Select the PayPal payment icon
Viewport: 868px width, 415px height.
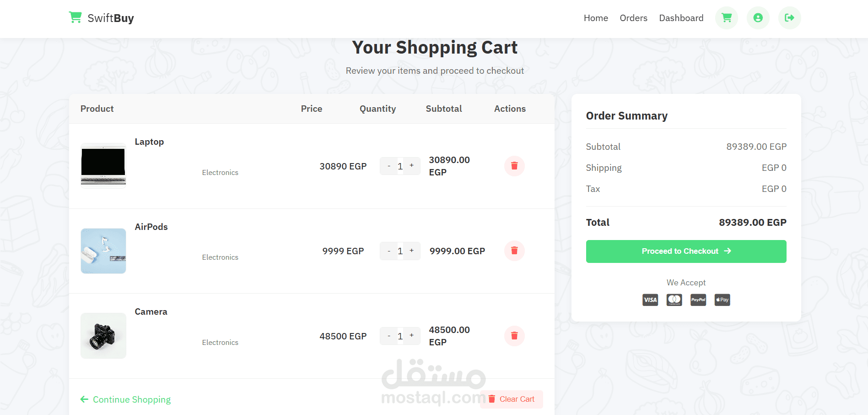[x=698, y=300]
